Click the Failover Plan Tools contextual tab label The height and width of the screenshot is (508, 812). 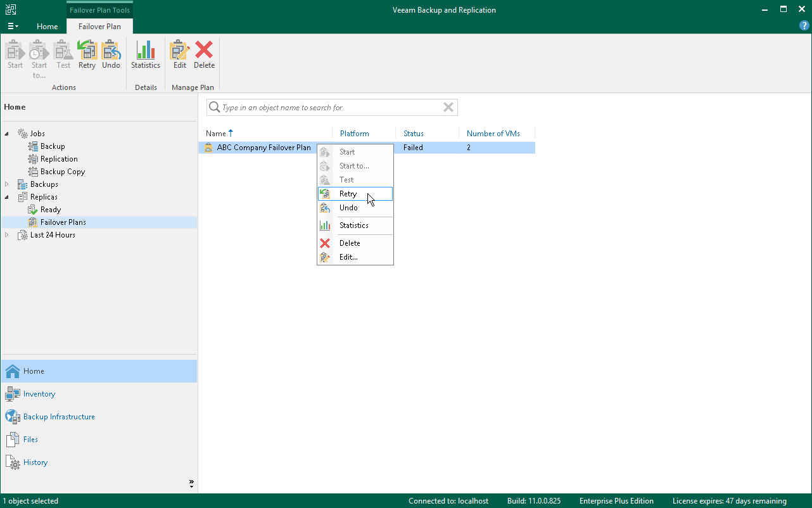point(99,10)
